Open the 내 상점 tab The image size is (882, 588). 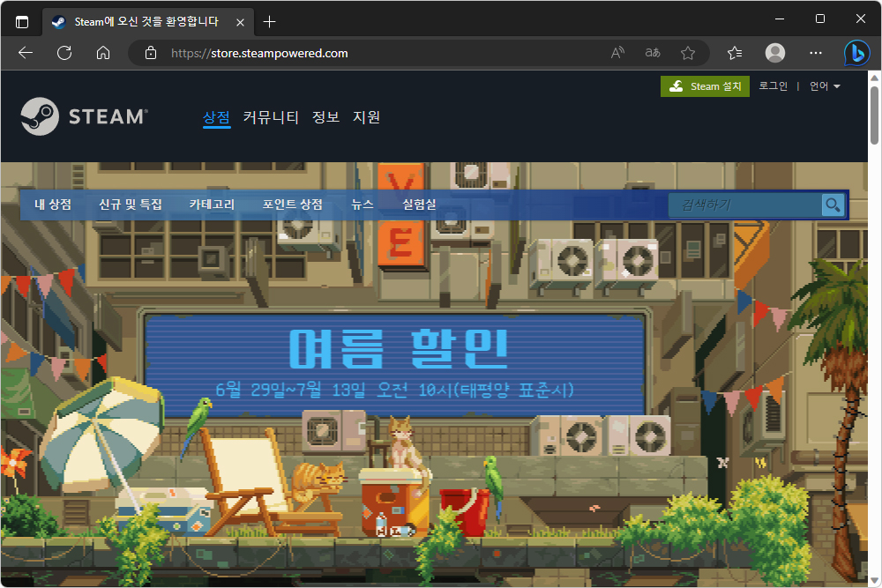click(x=53, y=205)
